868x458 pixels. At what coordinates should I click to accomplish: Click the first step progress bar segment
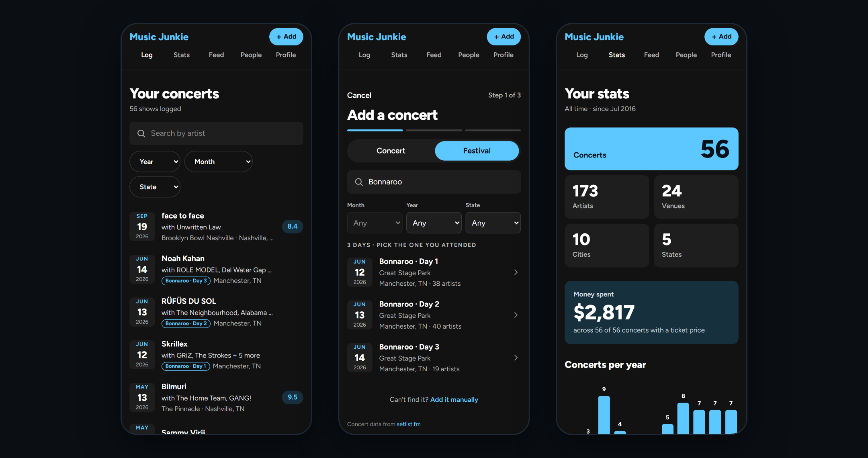375,130
